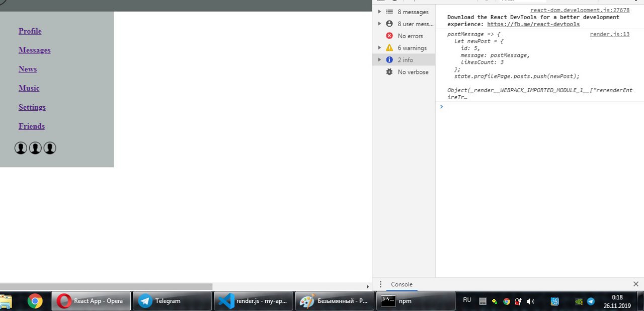Click the Telegram icon in system tray
644x311 pixels.
tap(591, 301)
